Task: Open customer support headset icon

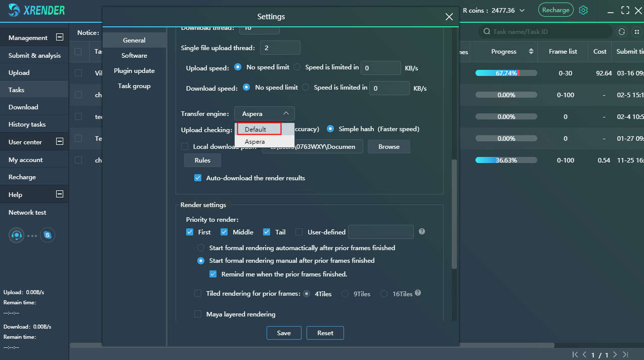Action: tap(16, 235)
